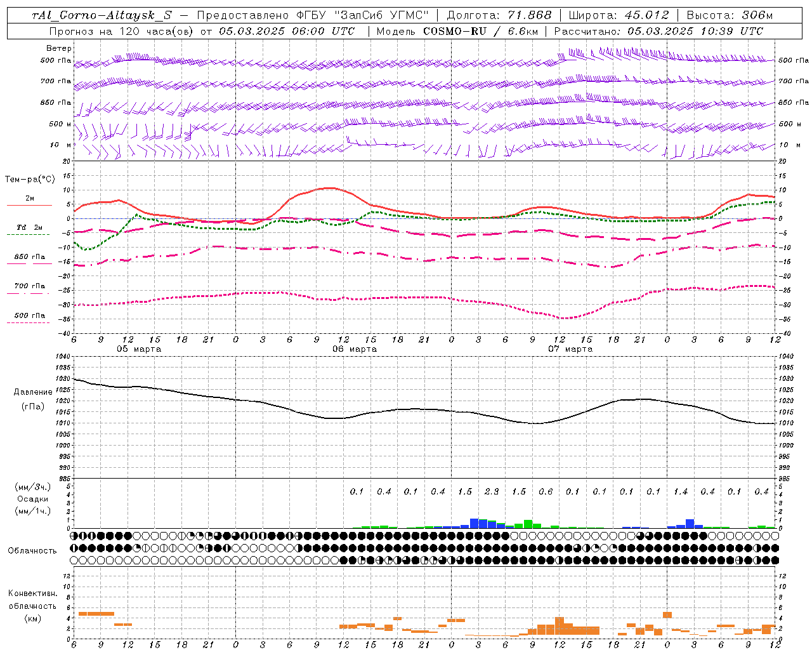
Task: Select the Долгота: 71.868 header value
Action: tap(499, 15)
